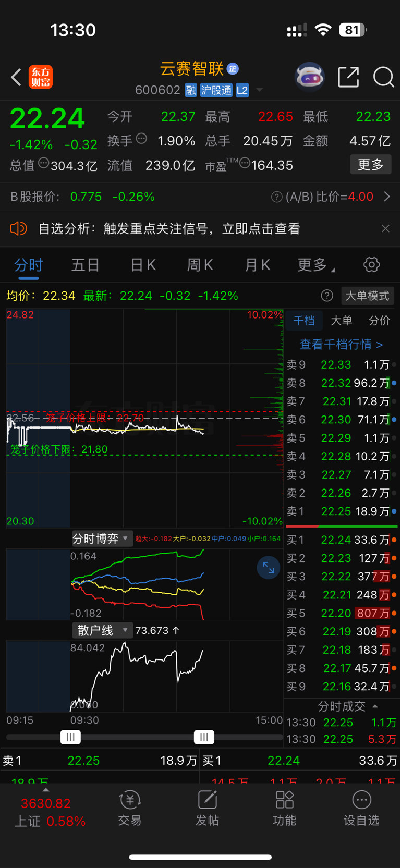Click the 散户线 indicator chart

[144, 676]
